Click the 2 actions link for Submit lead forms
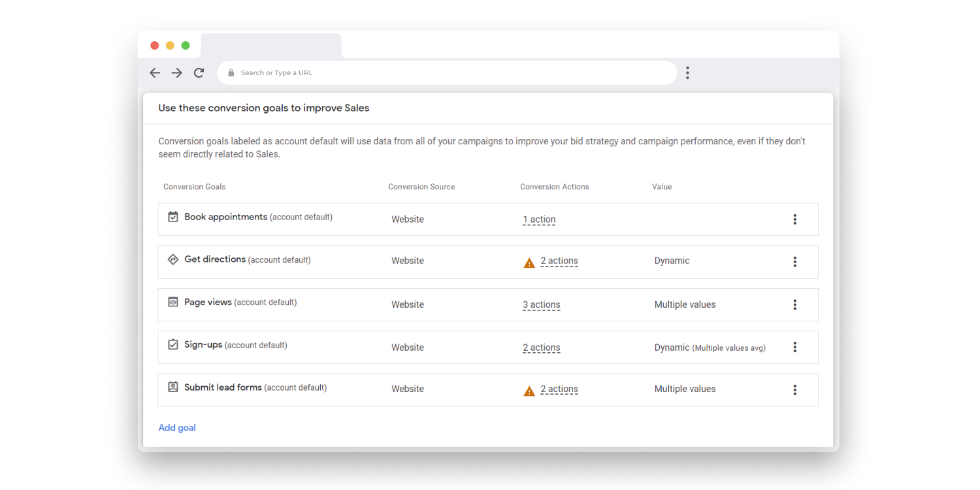The width and height of the screenshot is (980, 490). click(x=559, y=389)
